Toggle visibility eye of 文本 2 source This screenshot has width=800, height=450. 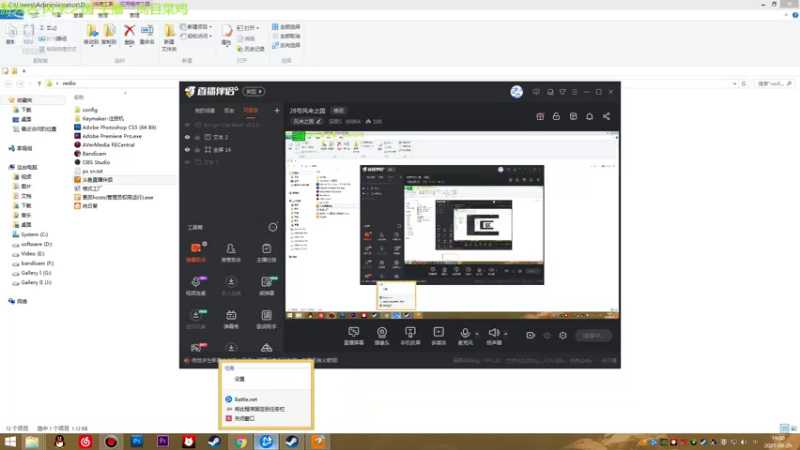[x=187, y=137]
